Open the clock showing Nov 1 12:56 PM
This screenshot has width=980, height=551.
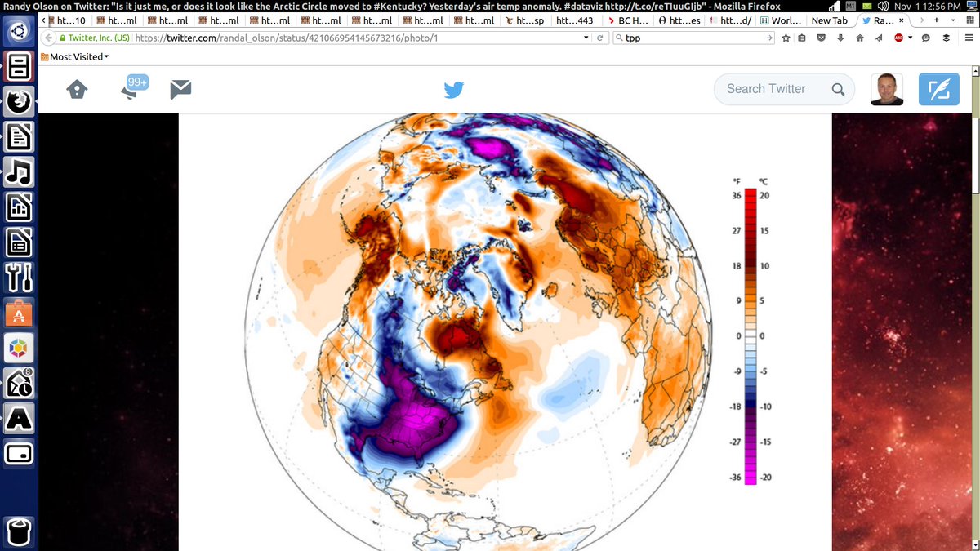928,7
